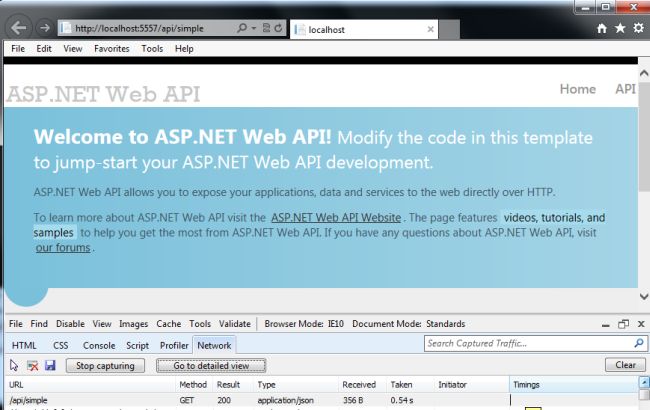Open the ASP.NET Web API Website link
650x410 pixels.
[x=336, y=218]
